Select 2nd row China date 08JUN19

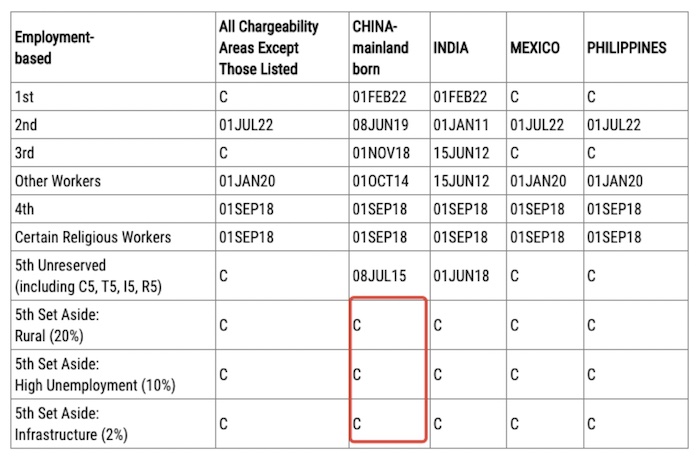coord(380,125)
